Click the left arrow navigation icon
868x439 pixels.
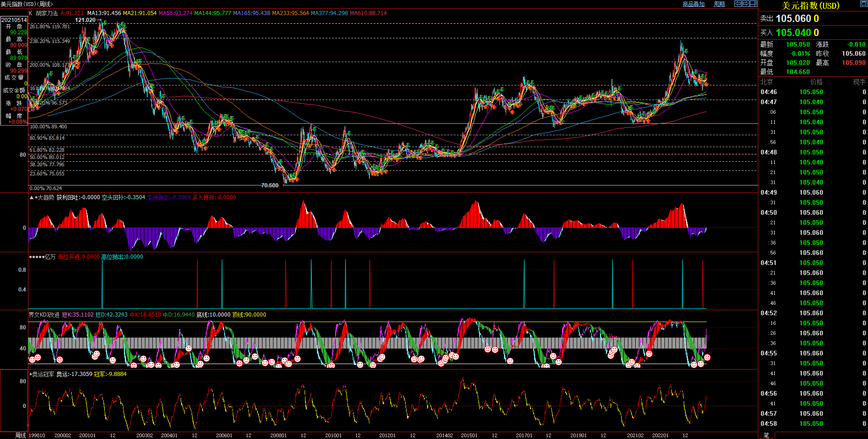738,4
